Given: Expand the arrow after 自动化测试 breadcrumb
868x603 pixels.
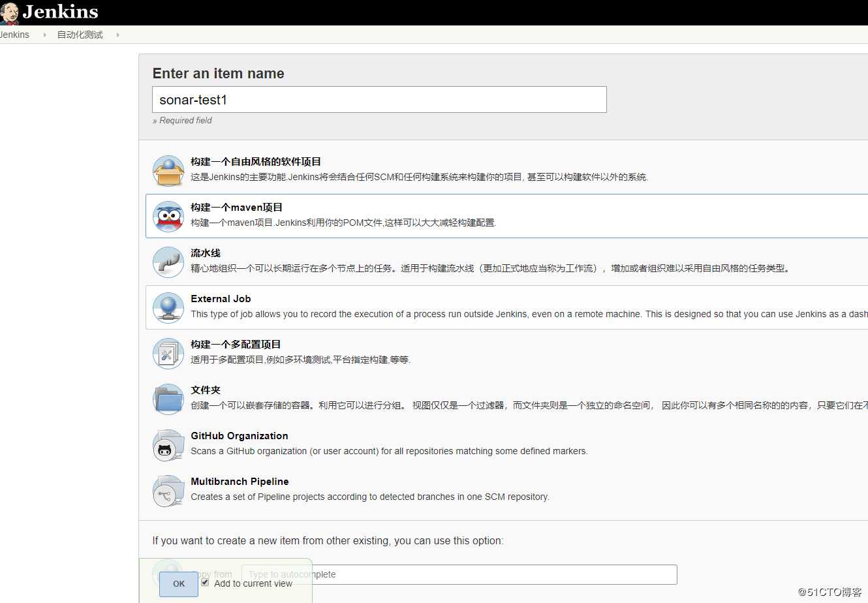Looking at the screenshot, I should pos(117,35).
